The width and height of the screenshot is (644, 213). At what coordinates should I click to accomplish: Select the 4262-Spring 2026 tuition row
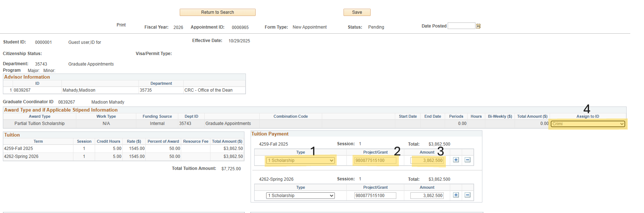tap(21, 156)
